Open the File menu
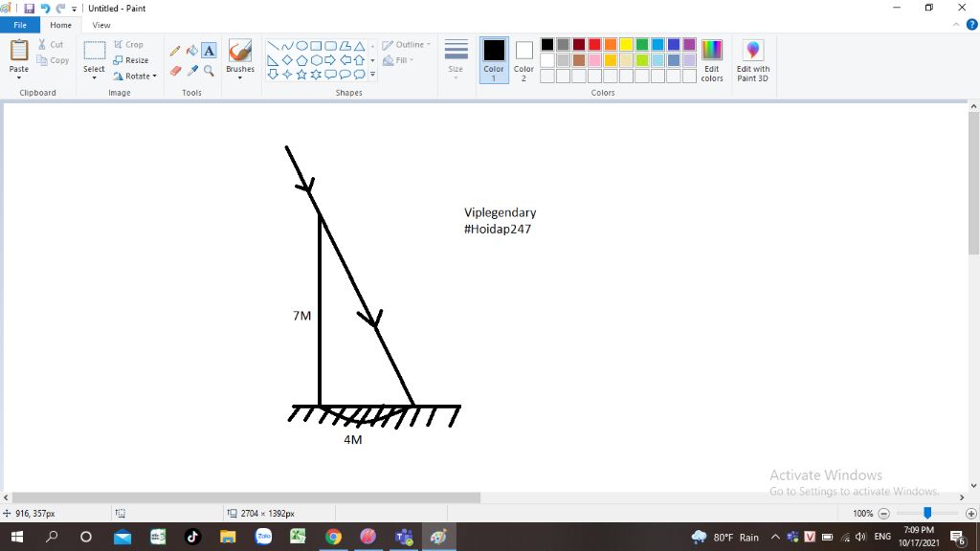Screen dimensions: 980x551 click(x=20, y=25)
